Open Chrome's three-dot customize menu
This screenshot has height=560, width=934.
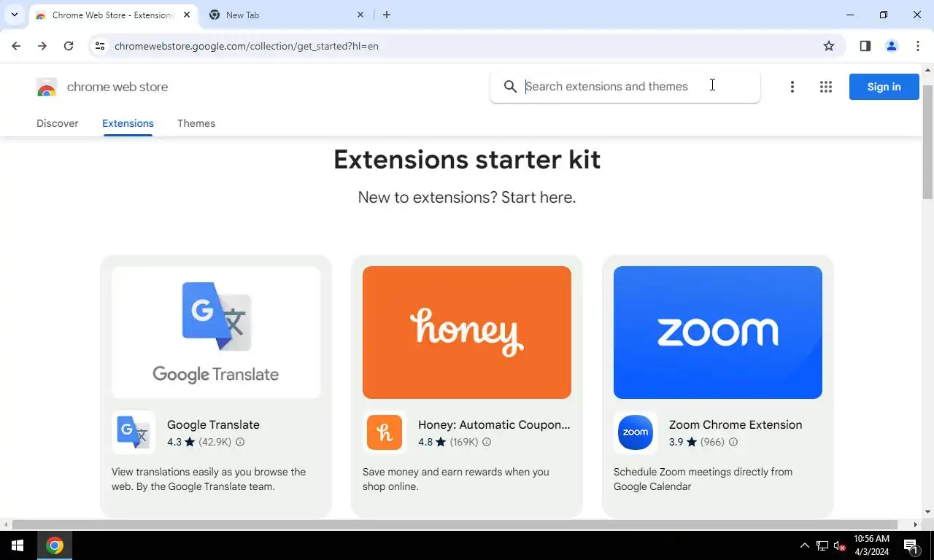click(918, 46)
